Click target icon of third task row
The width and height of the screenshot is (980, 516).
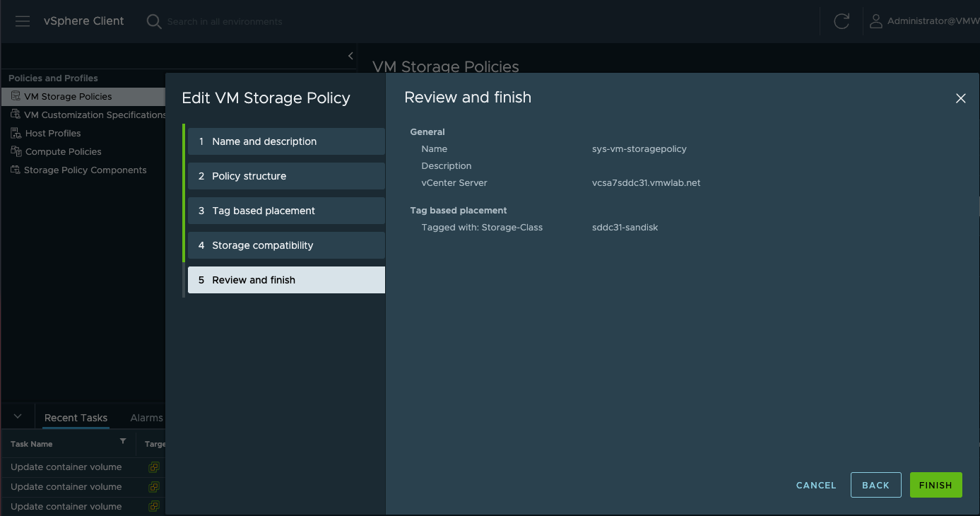pyautogui.click(x=153, y=507)
